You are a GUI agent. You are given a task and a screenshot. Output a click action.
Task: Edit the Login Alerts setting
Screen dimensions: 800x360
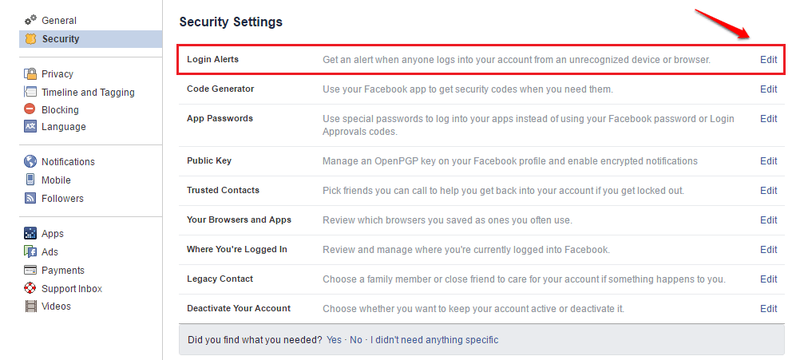click(x=768, y=60)
